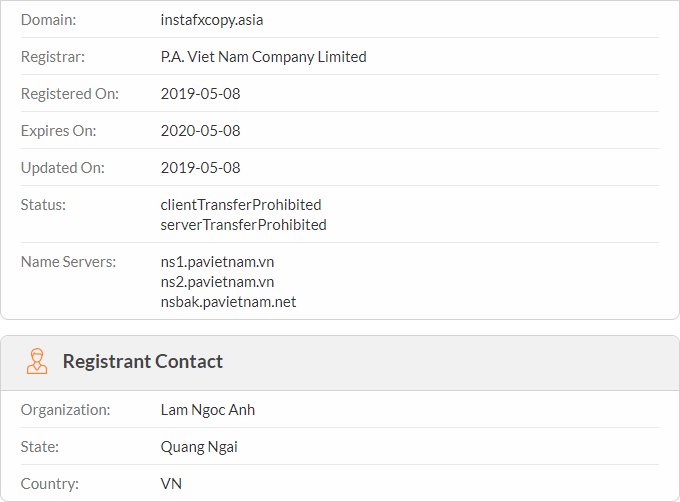Click the Organization field label

[66, 410]
